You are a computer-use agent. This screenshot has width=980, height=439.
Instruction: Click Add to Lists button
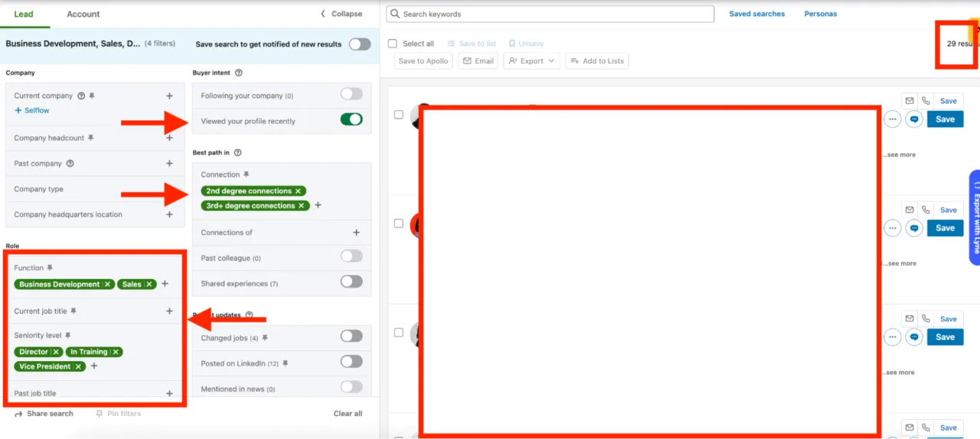point(597,61)
